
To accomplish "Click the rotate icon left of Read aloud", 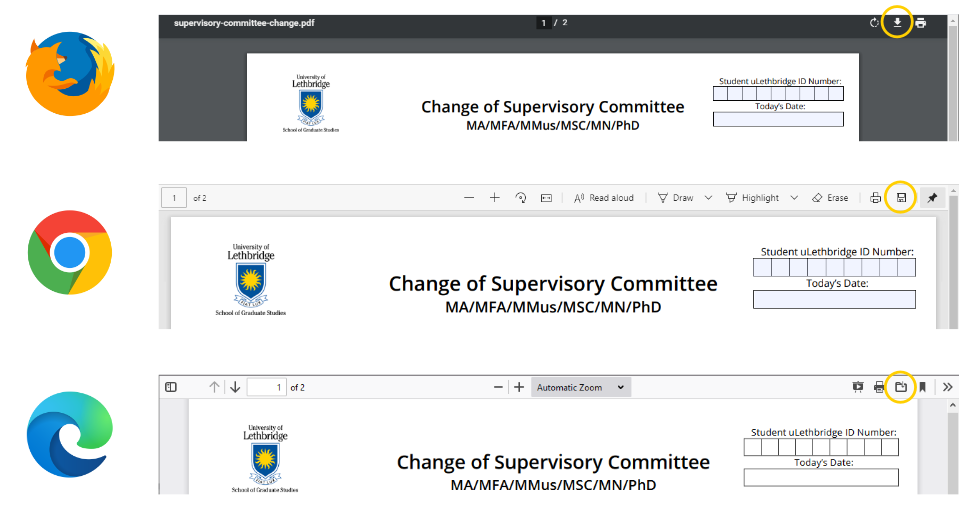I will click(x=520, y=198).
